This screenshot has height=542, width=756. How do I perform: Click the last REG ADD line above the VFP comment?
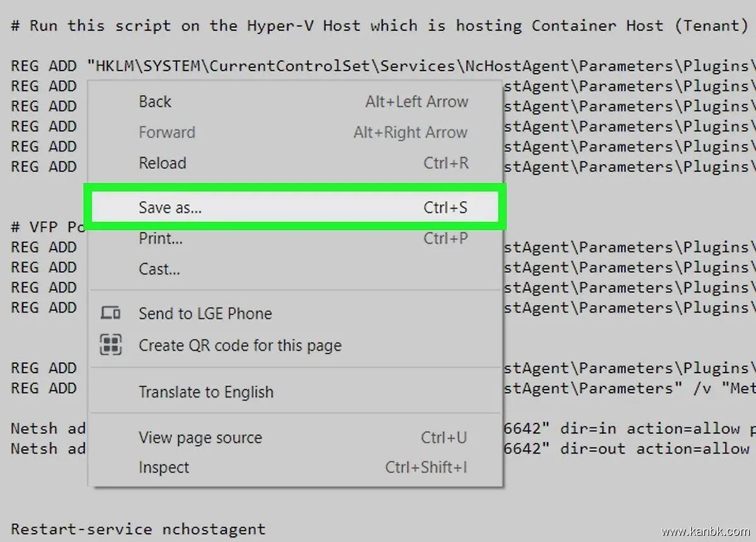630,167
